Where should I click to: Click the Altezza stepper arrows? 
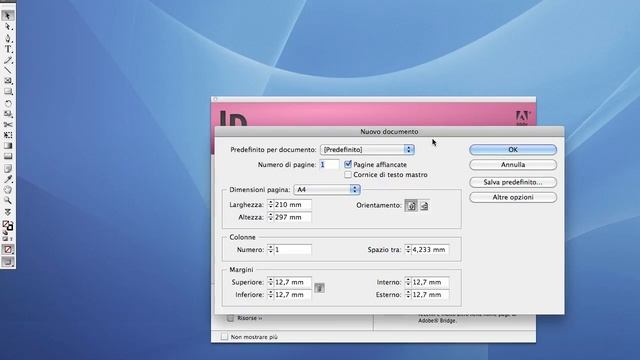point(270,217)
